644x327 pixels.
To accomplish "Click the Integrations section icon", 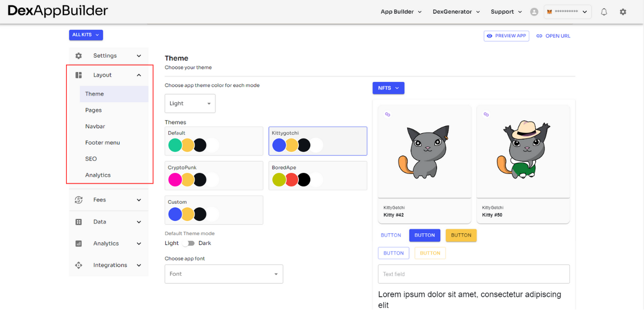I will coord(78,265).
